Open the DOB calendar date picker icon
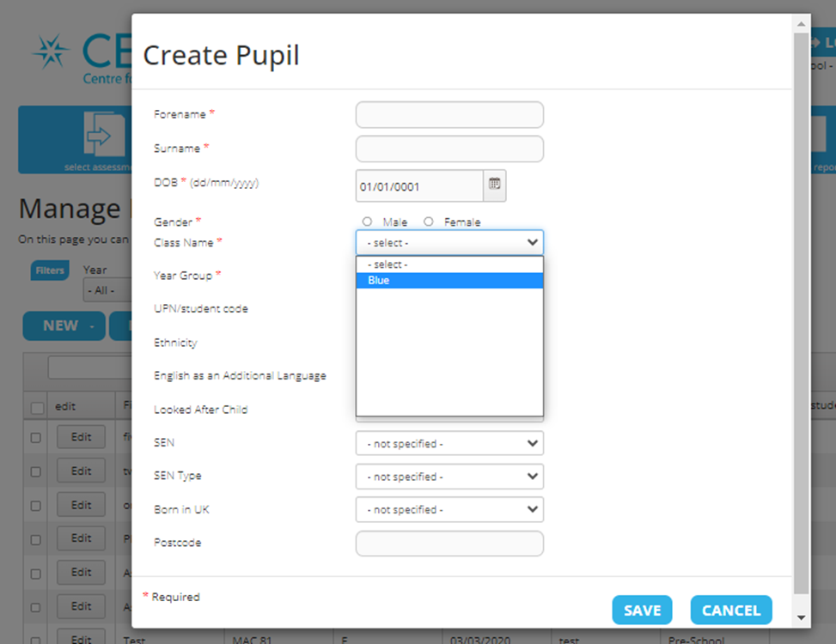Viewport: 836px width, 644px height. point(494,185)
